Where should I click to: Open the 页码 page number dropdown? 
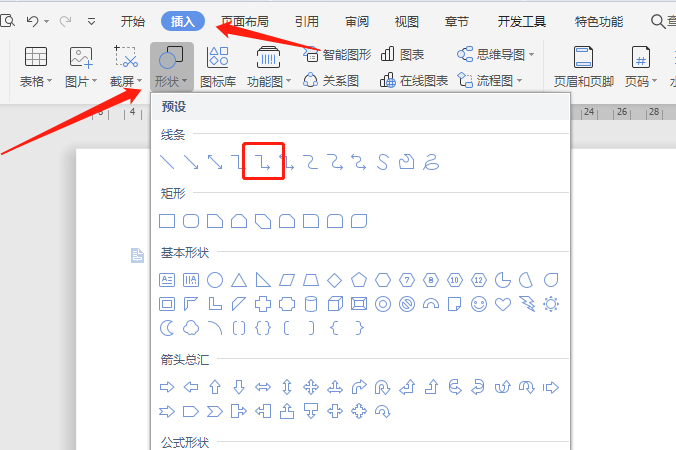point(641,67)
